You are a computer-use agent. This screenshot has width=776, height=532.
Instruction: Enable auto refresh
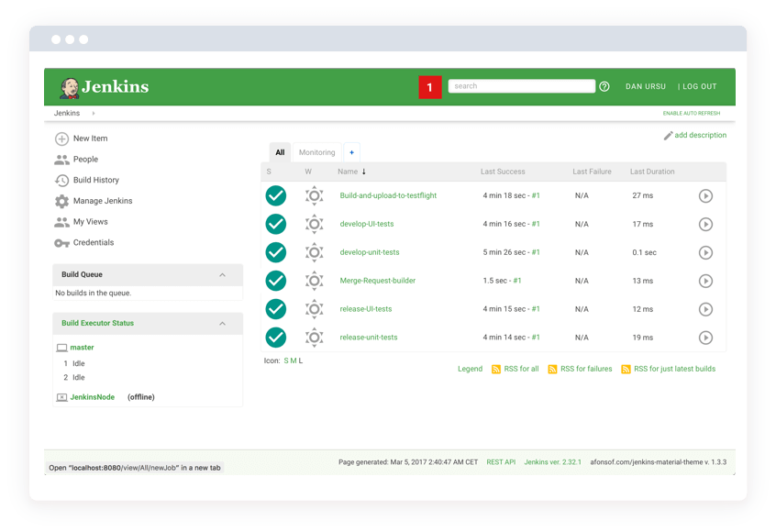[x=692, y=114]
